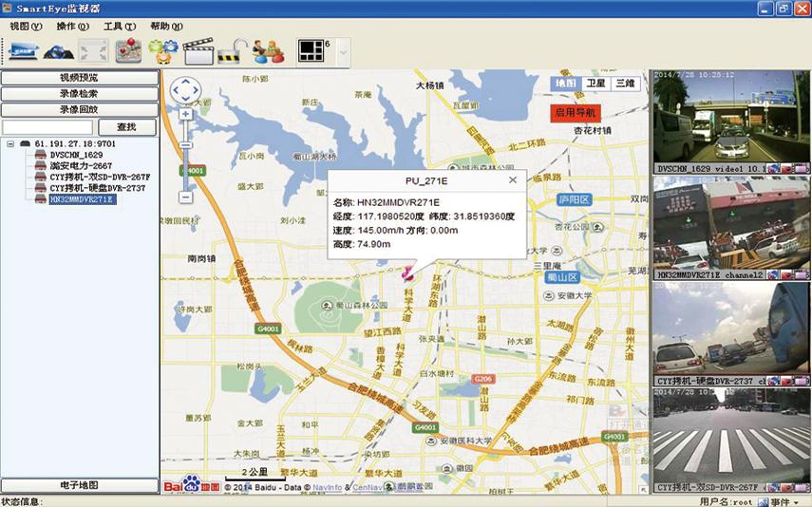
Task: Click the fullscreen arrows toolbar icon
Action: [94, 52]
